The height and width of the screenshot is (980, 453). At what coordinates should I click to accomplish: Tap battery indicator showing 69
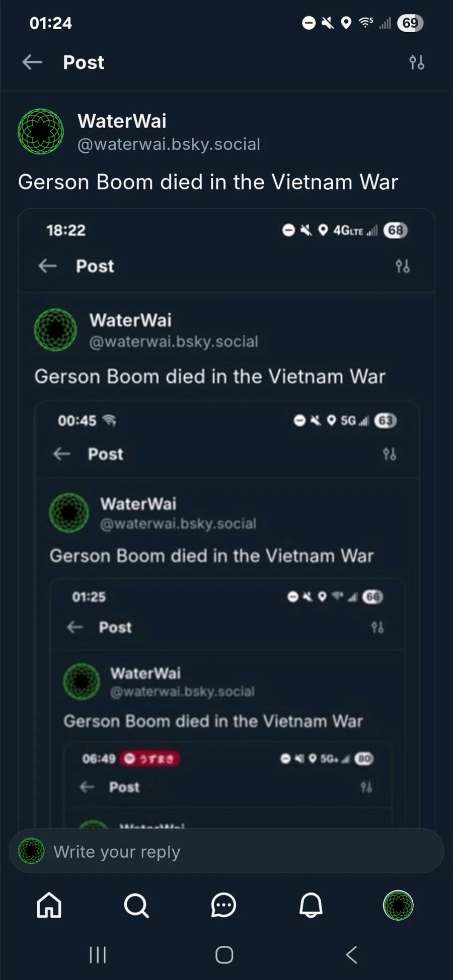pyautogui.click(x=410, y=23)
